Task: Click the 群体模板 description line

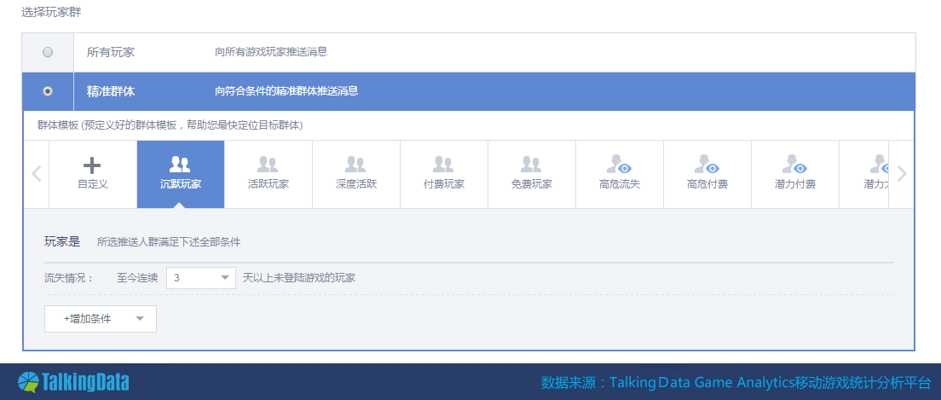Action: tap(170, 125)
